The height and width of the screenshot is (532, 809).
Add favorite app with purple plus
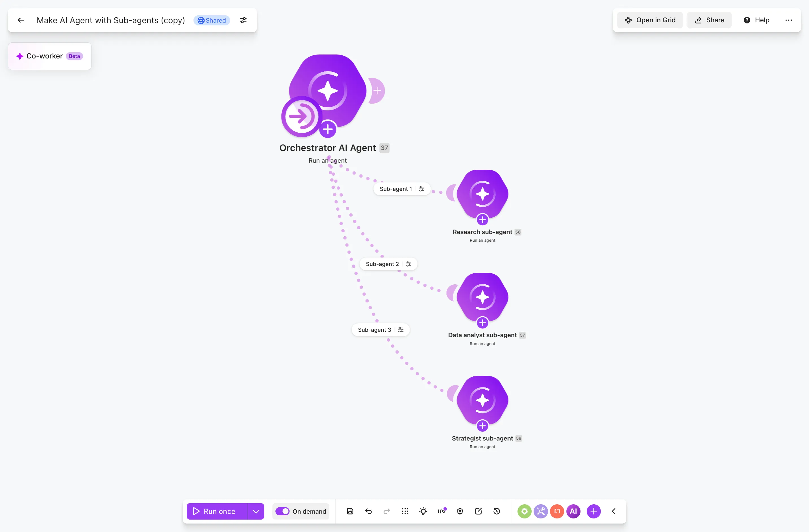[x=594, y=511]
